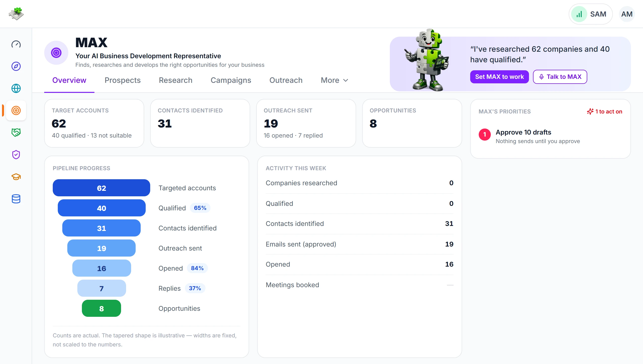This screenshot has width=643, height=364.
Task: Click the Outreach Sent 19 card
Action: [306, 123]
